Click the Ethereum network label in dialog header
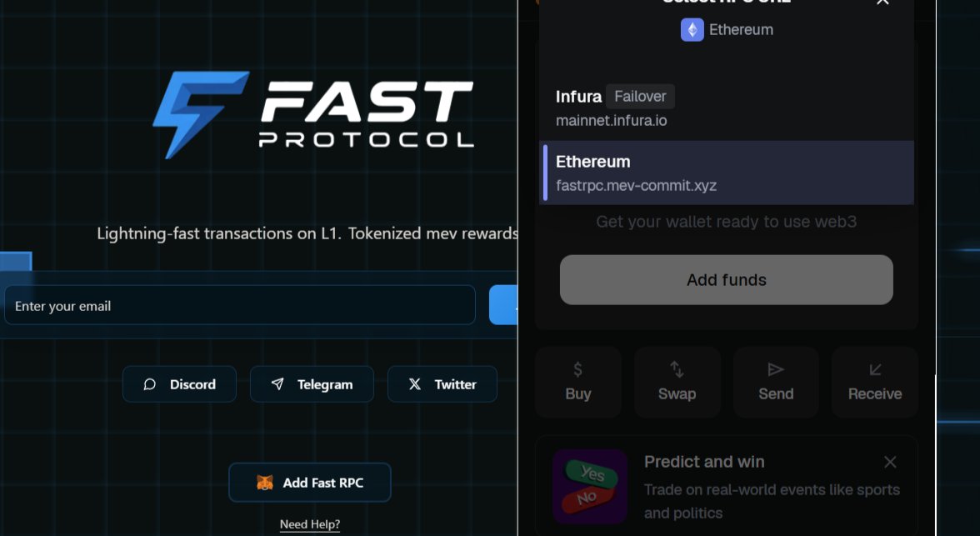Viewport: 980px width, 536px height. pos(741,29)
